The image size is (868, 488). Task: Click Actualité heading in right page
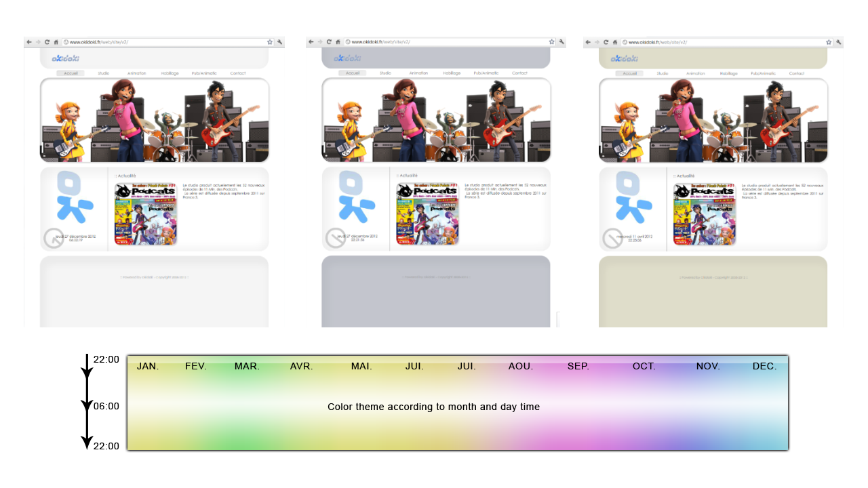684,176
